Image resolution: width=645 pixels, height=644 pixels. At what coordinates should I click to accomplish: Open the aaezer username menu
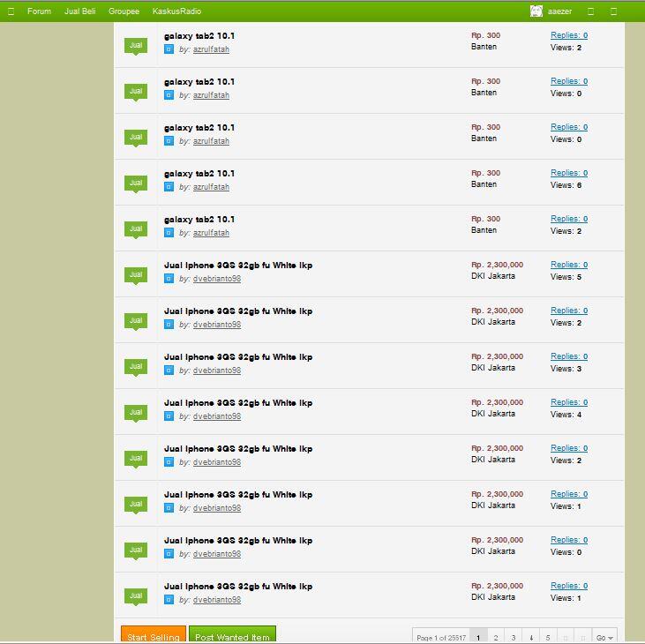click(x=559, y=11)
